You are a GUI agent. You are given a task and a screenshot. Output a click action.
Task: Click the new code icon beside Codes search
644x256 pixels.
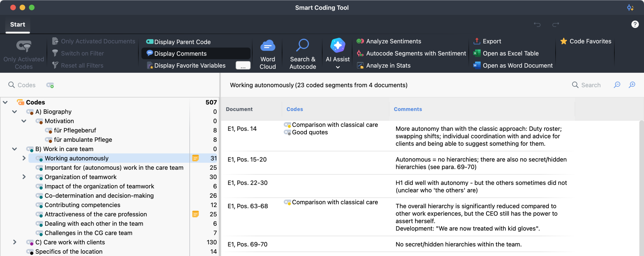50,85
